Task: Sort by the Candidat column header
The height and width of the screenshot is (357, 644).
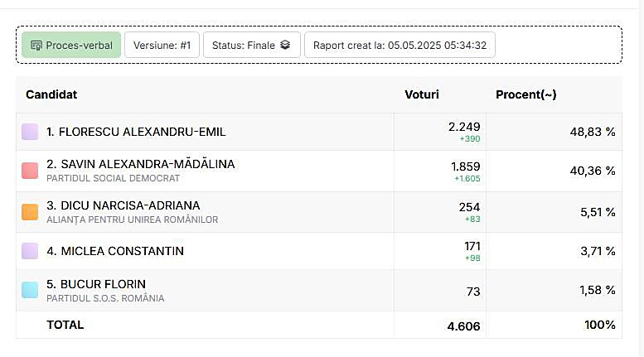Action: (51, 94)
